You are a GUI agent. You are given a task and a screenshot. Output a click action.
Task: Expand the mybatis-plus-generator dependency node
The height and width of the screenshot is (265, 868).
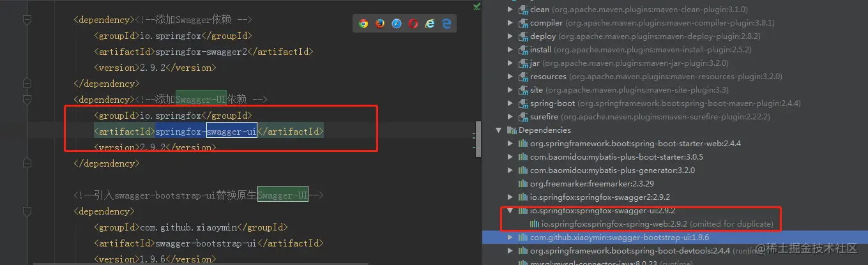coord(510,170)
